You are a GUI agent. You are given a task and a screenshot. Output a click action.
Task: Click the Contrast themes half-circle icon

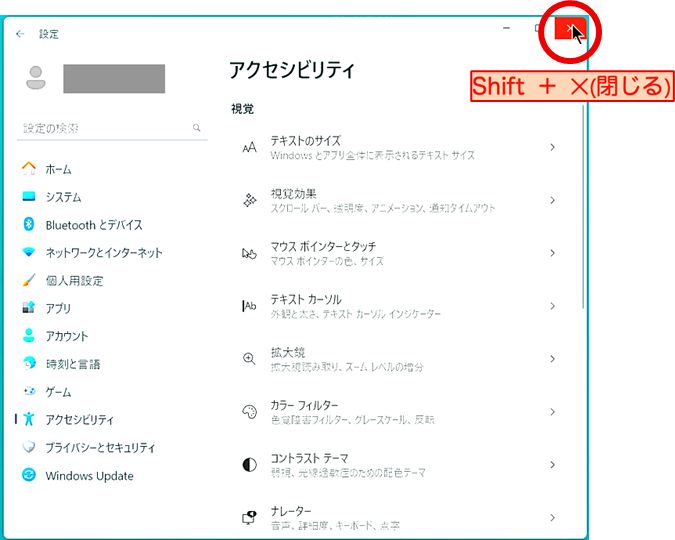tap(250, 465)
